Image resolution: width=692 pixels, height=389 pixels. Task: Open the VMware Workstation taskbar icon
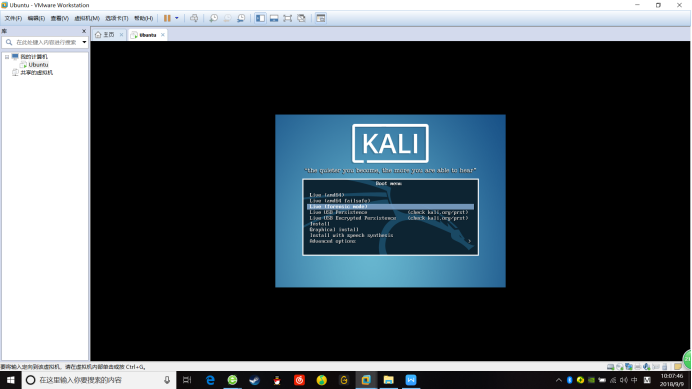(x=366, y=380)
